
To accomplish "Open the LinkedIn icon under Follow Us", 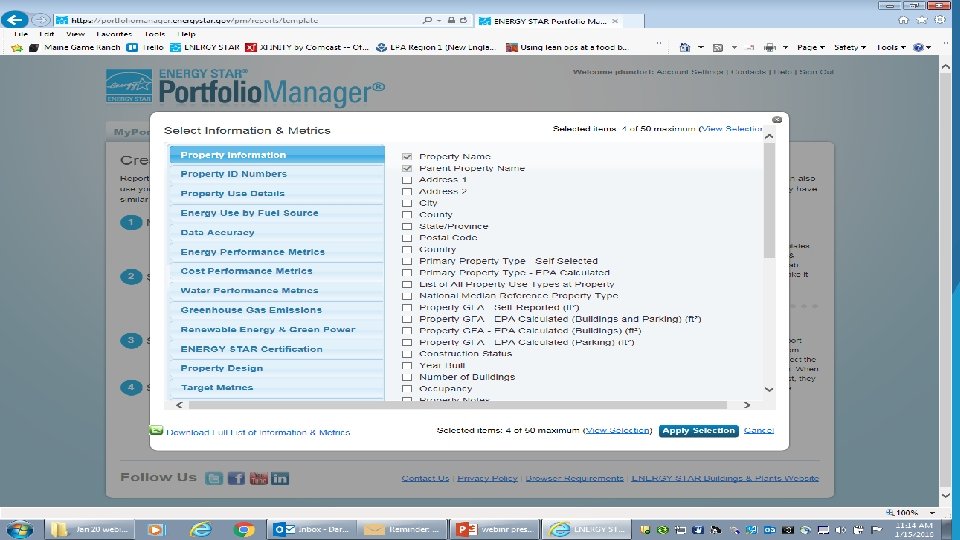I will 280,478.
